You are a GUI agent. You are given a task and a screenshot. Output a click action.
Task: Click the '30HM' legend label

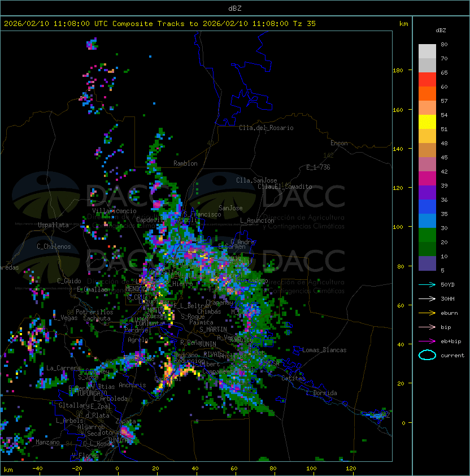point(447,299)
